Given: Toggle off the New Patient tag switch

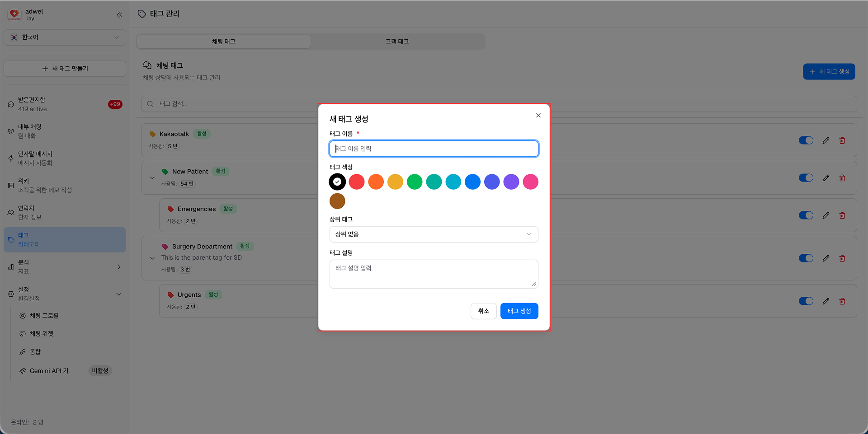Looking at the screenshot, I should click(x=806, y=177).
